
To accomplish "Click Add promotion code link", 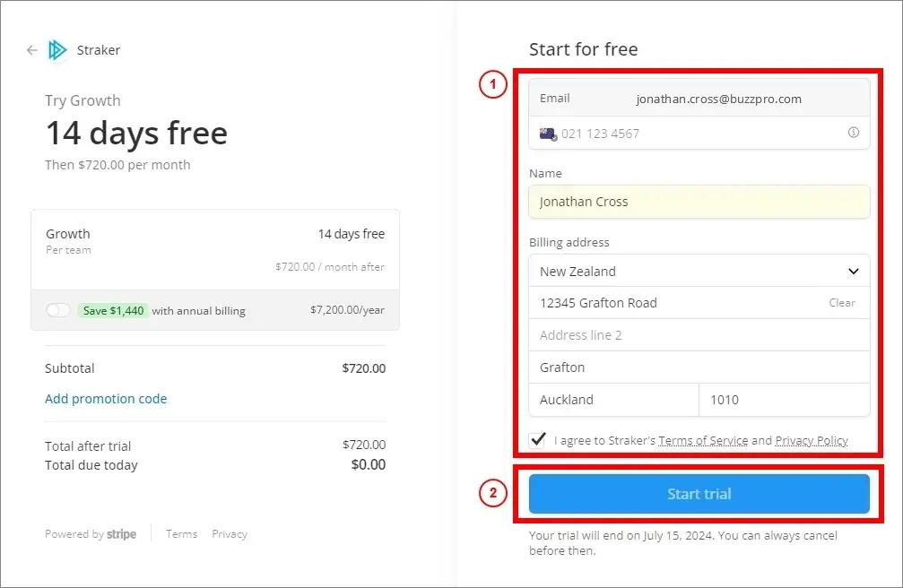I will 106,399.
